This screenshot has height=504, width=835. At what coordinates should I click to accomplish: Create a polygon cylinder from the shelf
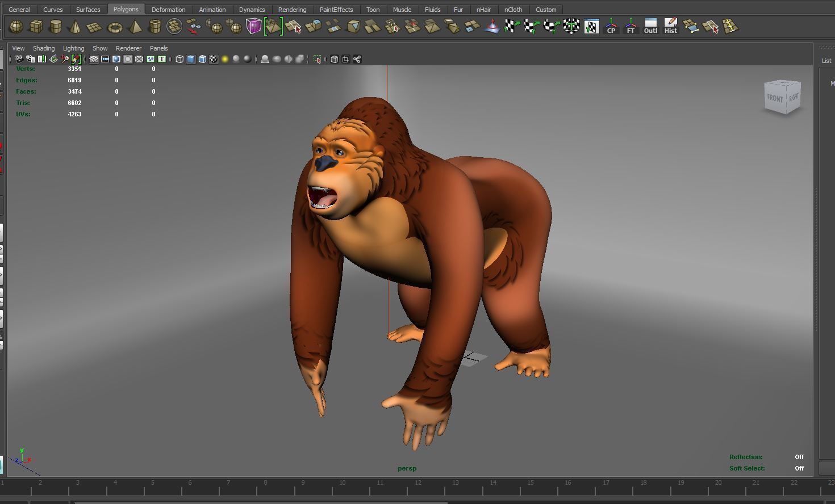(x=56, y=27)
